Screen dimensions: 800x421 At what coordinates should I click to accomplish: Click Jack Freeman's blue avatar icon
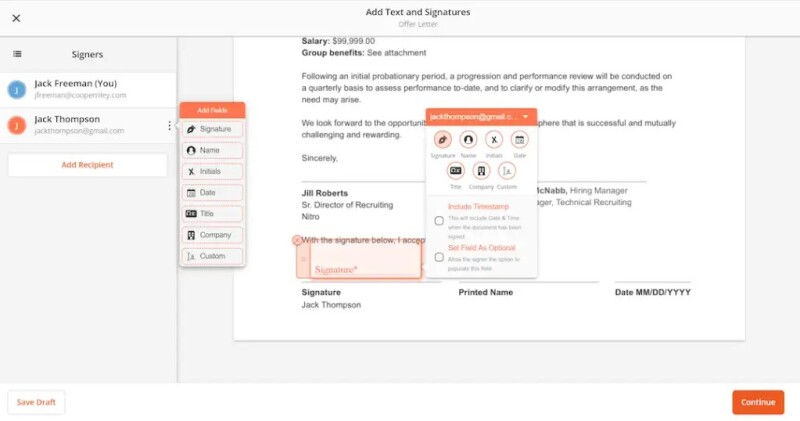pyautogui.click(x=17, y=90)
